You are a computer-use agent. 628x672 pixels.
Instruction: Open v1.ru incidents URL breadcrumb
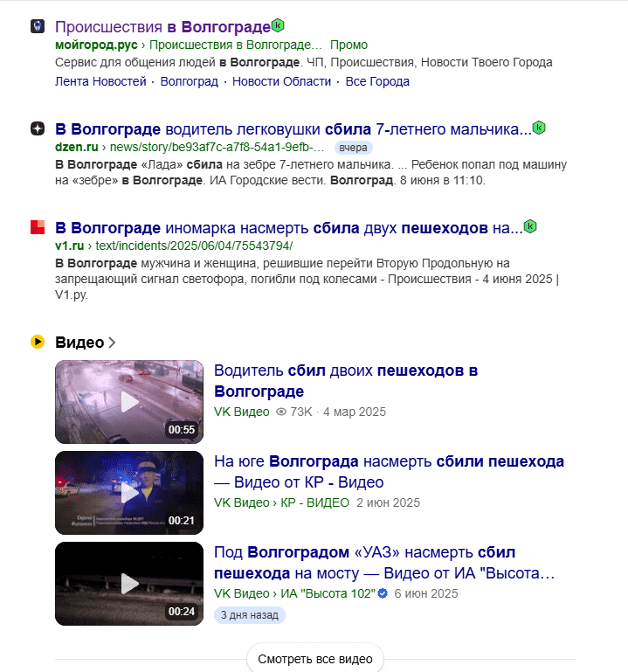tap(194, 246)
